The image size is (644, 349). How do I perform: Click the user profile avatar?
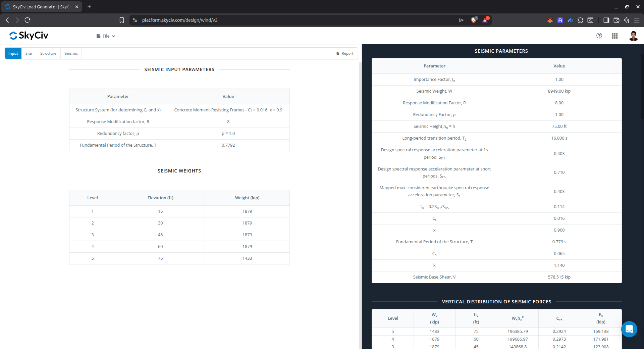633,36
